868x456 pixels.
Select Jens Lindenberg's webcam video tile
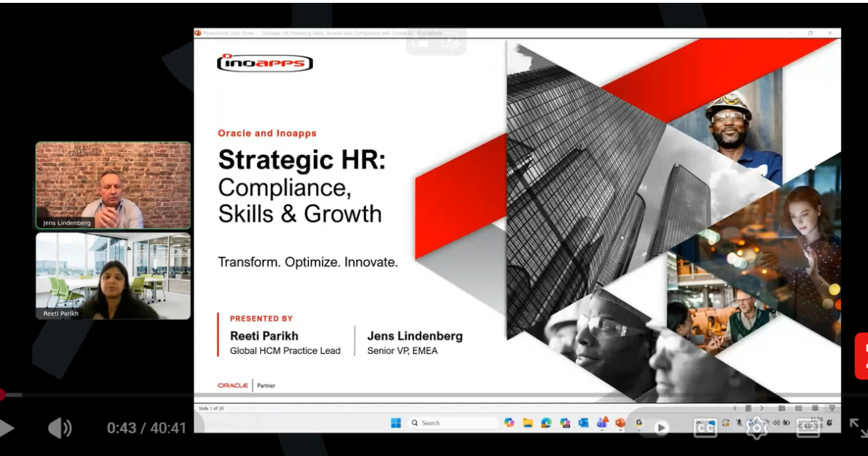[114, 185]
